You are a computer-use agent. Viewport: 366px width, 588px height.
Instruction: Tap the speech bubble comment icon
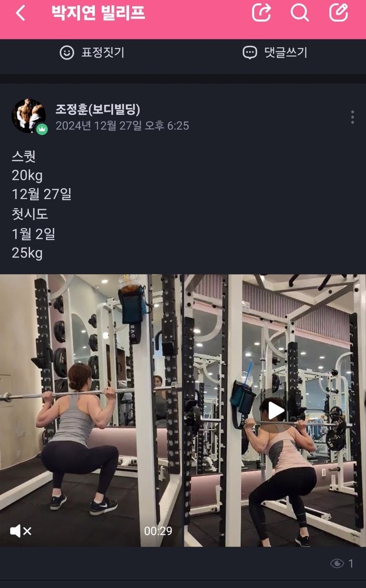click(249, 52)
